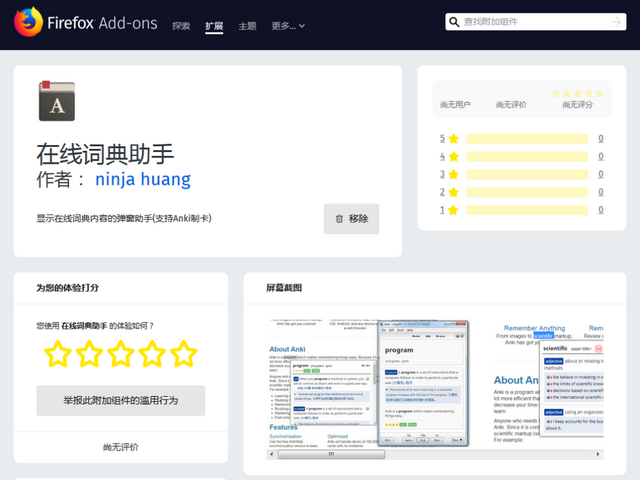Image resolution: width=640 pixels, height=480 pixels.
Task: Click the faded stars above 尚无评分
Action: (x=578, y=93)
